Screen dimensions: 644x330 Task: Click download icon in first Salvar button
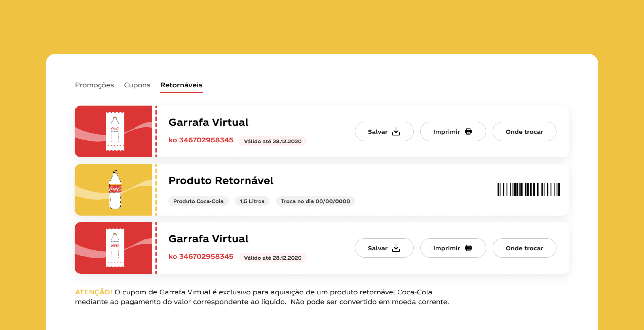tap(396, 131)
